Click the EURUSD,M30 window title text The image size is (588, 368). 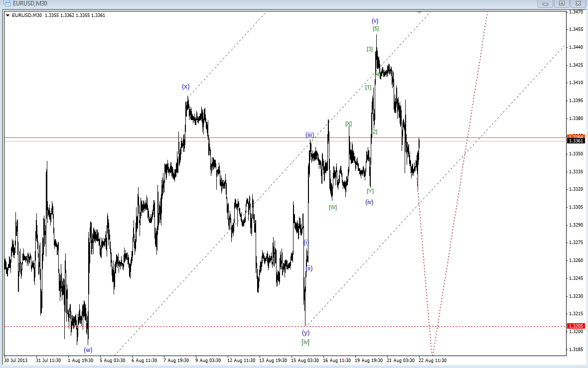(30, 3)
